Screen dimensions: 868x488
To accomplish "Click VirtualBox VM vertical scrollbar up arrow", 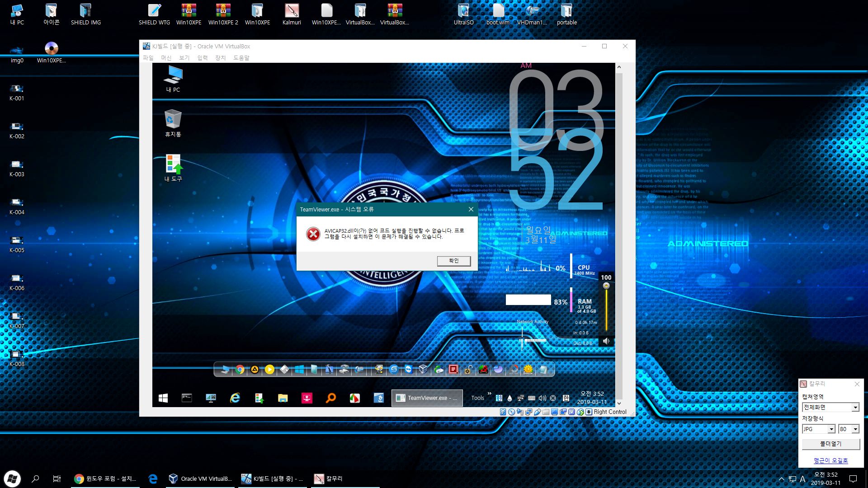I will point(619,67).
